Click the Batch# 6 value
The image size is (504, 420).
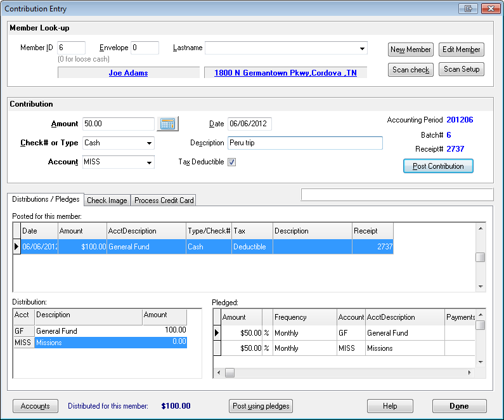pos(449,135)
